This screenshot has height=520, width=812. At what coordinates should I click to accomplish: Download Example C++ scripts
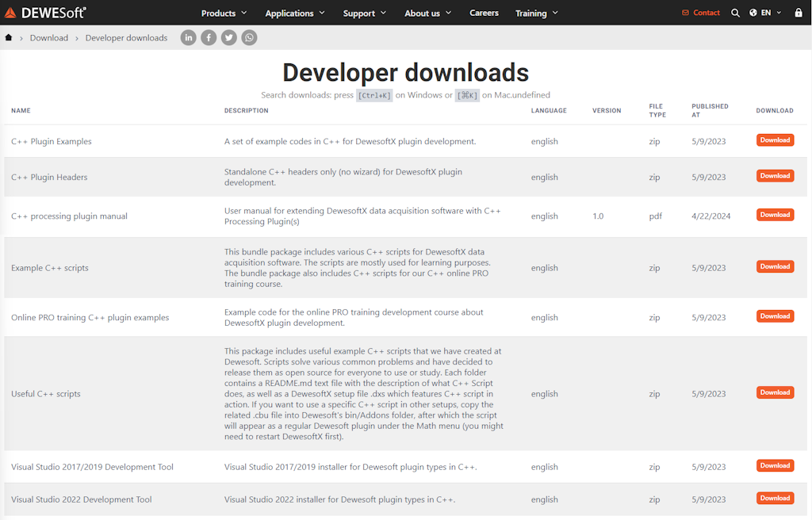coord(775,266)
